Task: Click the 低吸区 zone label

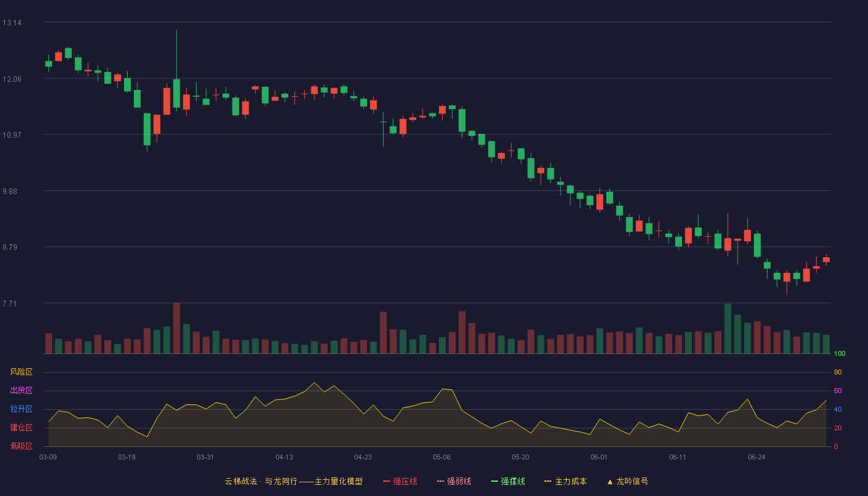Action: coord(21,446)
